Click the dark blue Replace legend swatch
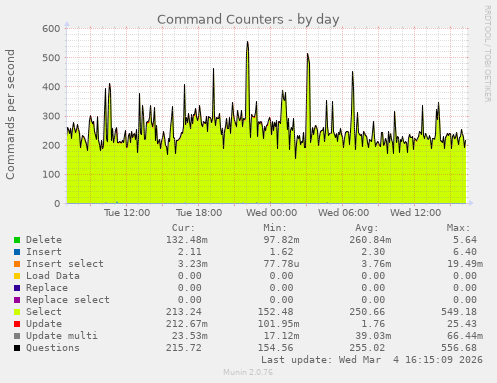Screen dimensions: 497x383 (x=17, y=288)
